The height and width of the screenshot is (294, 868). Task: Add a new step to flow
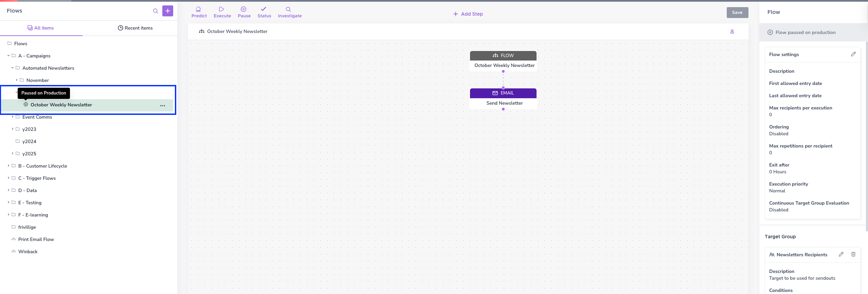tap(468, 14)
